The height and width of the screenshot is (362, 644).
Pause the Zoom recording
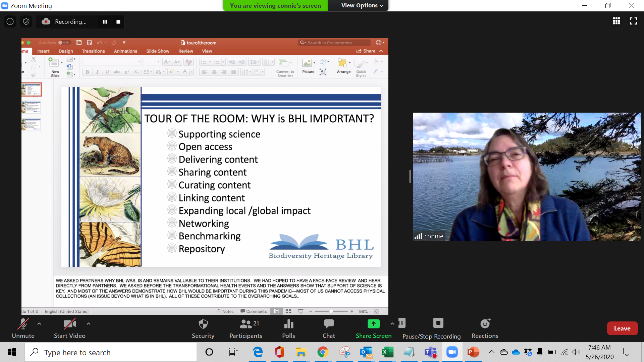pyautogui.click(x=105, y=21)
